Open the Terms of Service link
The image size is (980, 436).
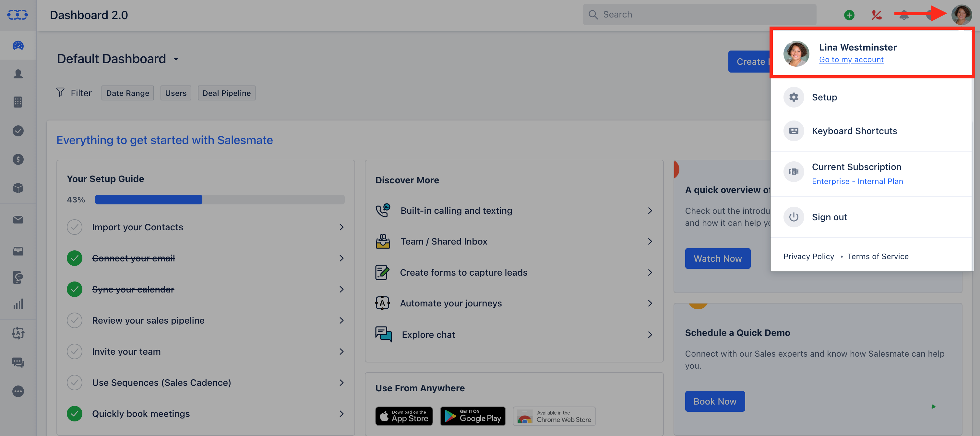(878, 257)
